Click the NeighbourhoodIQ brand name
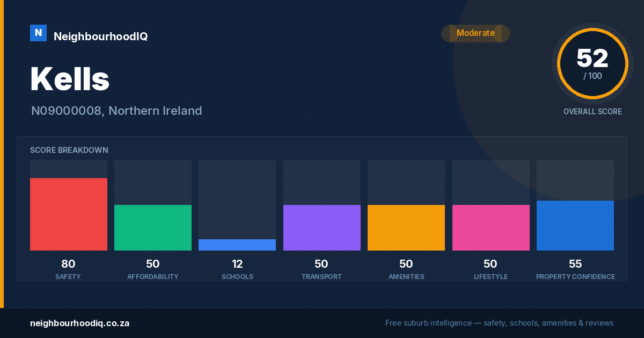 coord(100,36)
